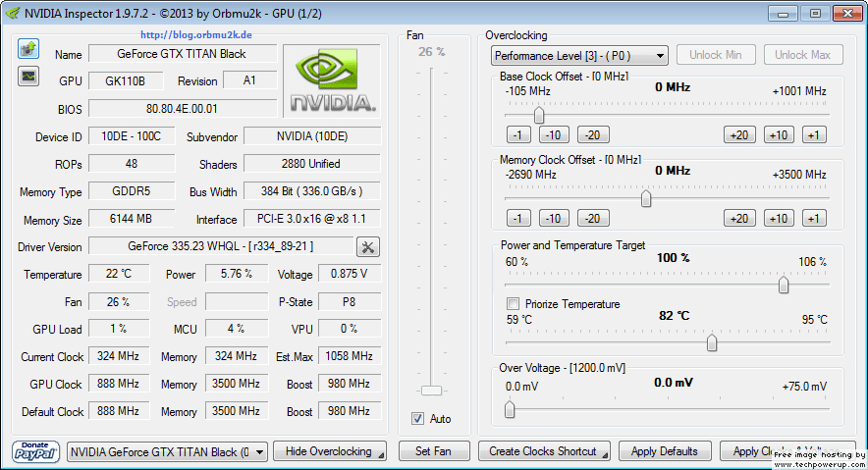This screenshot has width=868, height=470.
Task: Click the Est.Max value 1058 MHz
Action: [x=350, y=356]
